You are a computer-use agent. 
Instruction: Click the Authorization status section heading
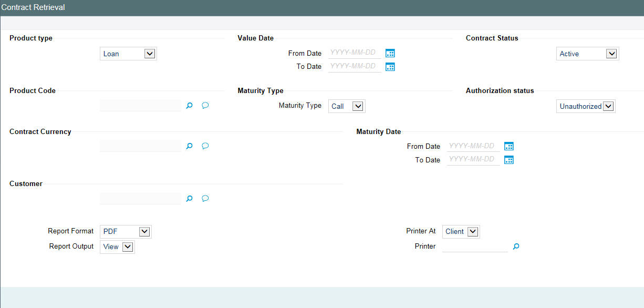[x=500, y=90]
